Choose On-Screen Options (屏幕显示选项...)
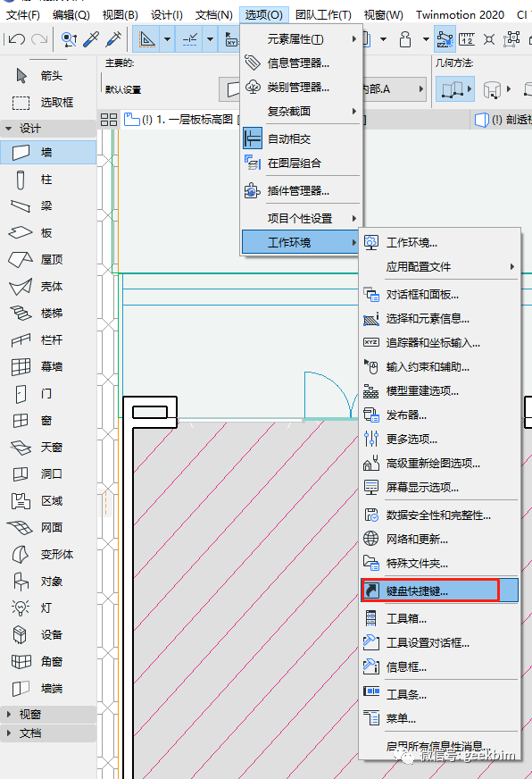Image resolution: width=532 pixels, height=779 pixels. tap(440, 488)
